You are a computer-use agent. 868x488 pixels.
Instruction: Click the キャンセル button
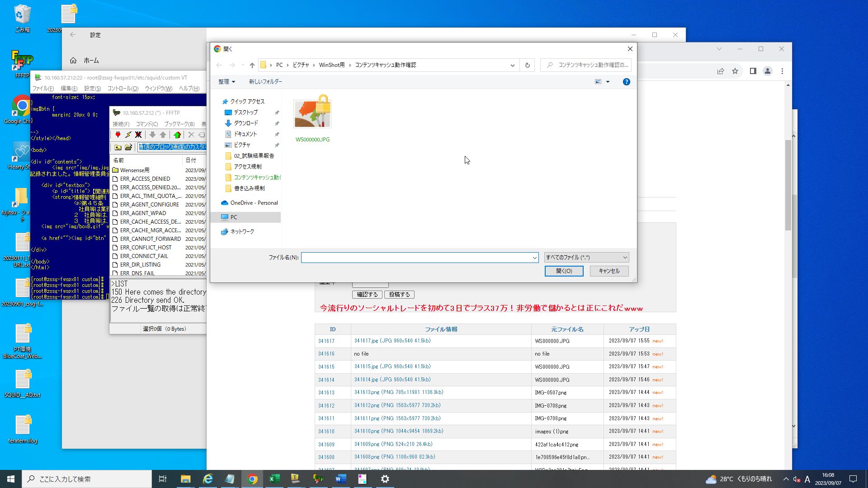tap(609, 271)
